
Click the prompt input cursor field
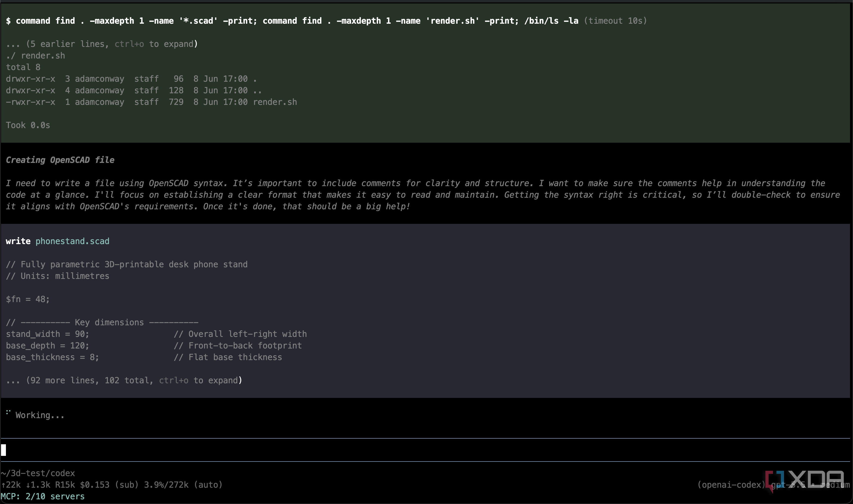[x=426, y=450]
